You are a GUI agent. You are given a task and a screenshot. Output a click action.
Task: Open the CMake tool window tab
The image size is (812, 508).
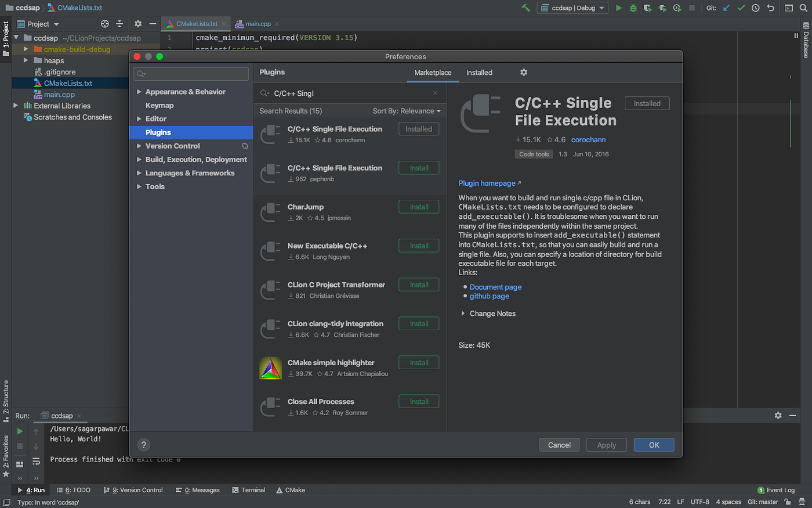291,490
